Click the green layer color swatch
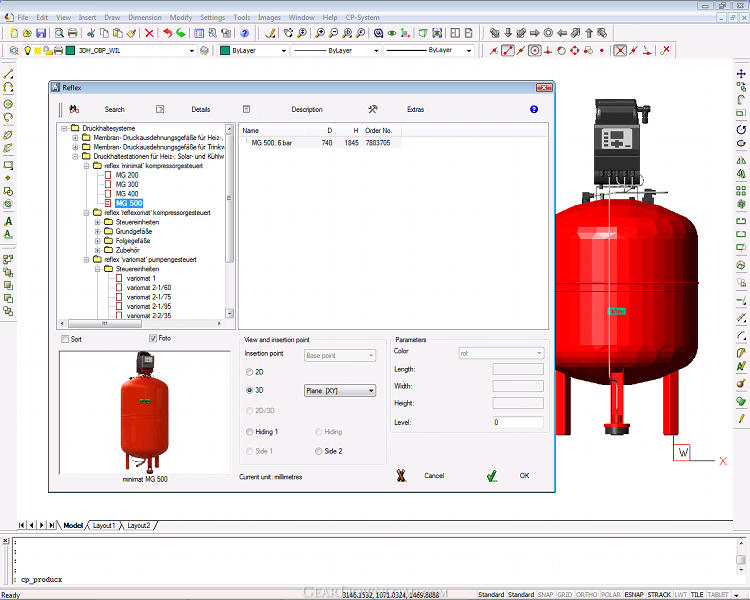750x600 pixels. 70,50
